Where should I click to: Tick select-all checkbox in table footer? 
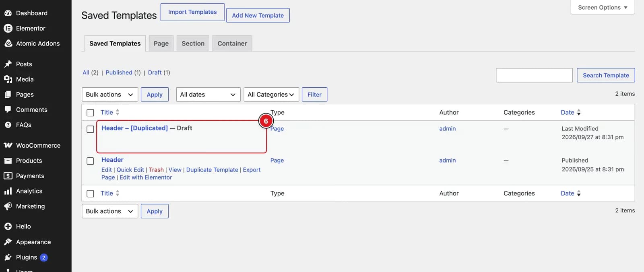pos(91,194)
